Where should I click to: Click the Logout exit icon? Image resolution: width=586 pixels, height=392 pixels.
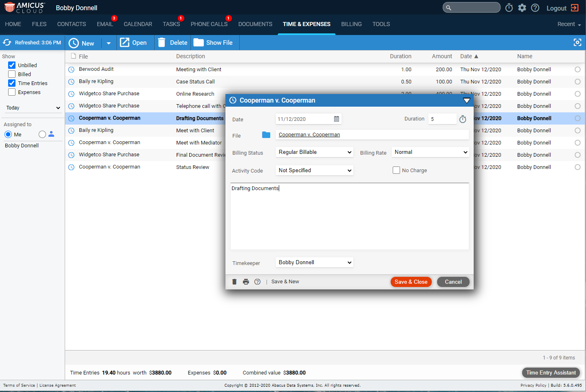tap(575, 8)
